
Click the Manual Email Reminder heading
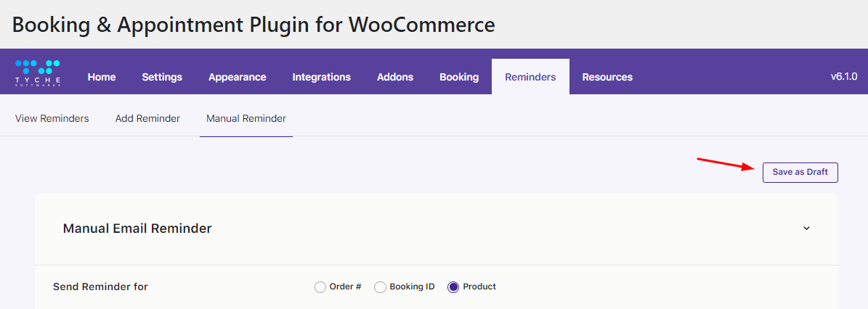137,228
